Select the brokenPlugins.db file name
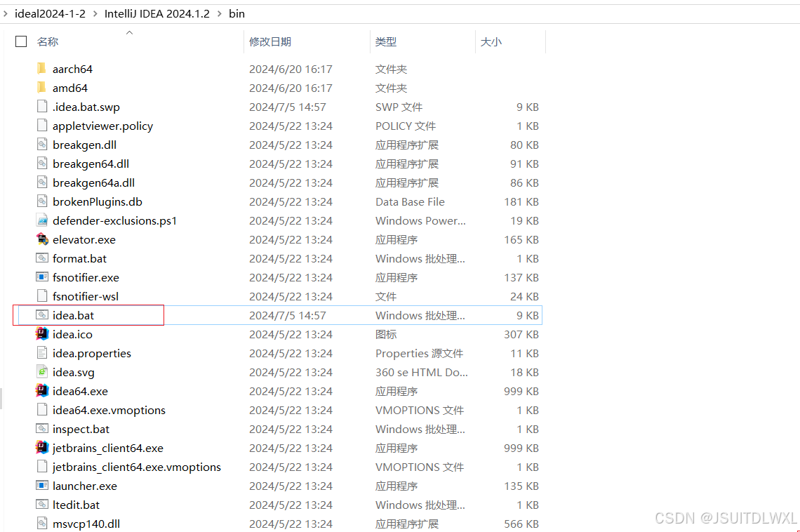Viewport: 800px width, 532px height. point(97,201)
